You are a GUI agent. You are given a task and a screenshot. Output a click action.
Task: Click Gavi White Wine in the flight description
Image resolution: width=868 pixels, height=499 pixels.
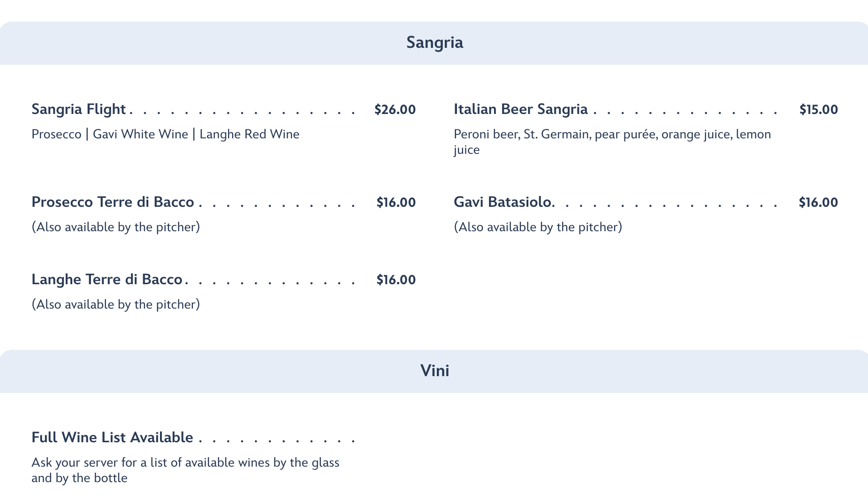[140, 135]
